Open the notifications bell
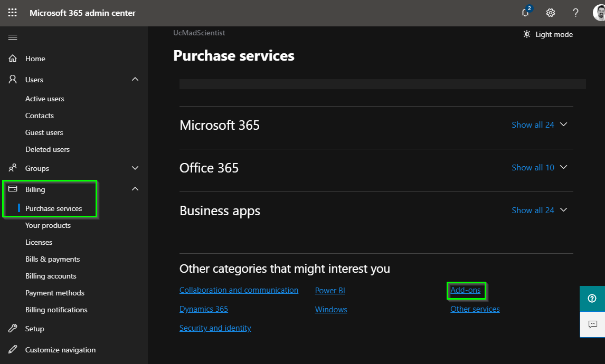The image size is (605, 364). [525, 13]
